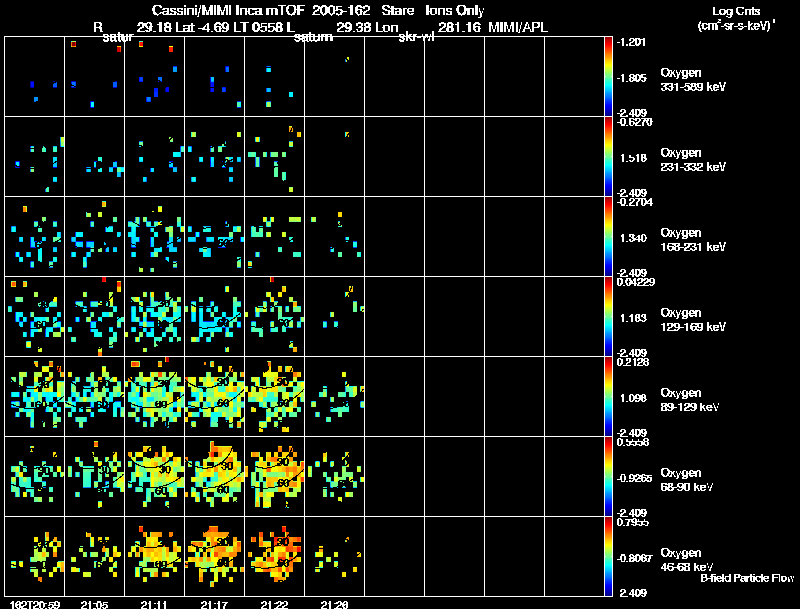Screen dimensions: 800x609
Task: Select the Oxygen 68-90 keV panel at 21:11
Action: pyautogui.click(x=155, y=476)
